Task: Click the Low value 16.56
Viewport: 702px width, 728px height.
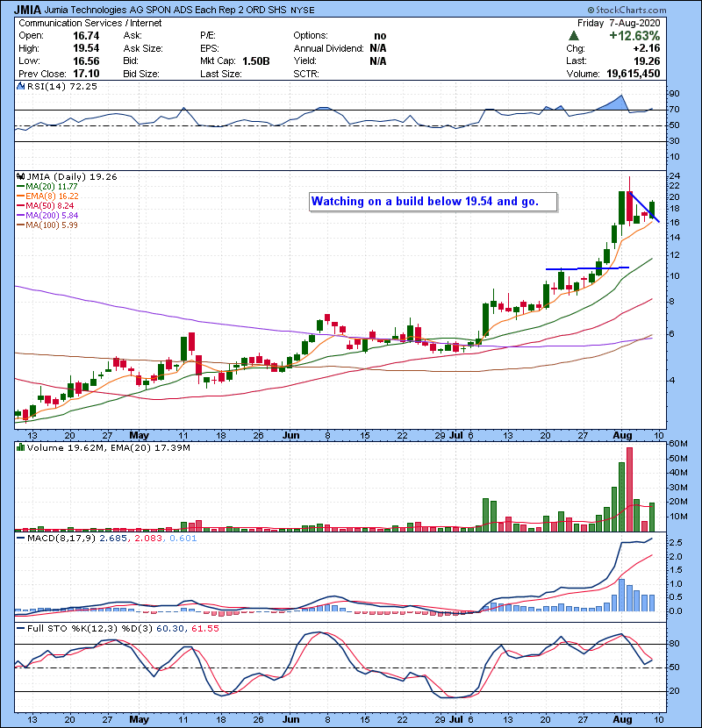Action: pos(86,61)
